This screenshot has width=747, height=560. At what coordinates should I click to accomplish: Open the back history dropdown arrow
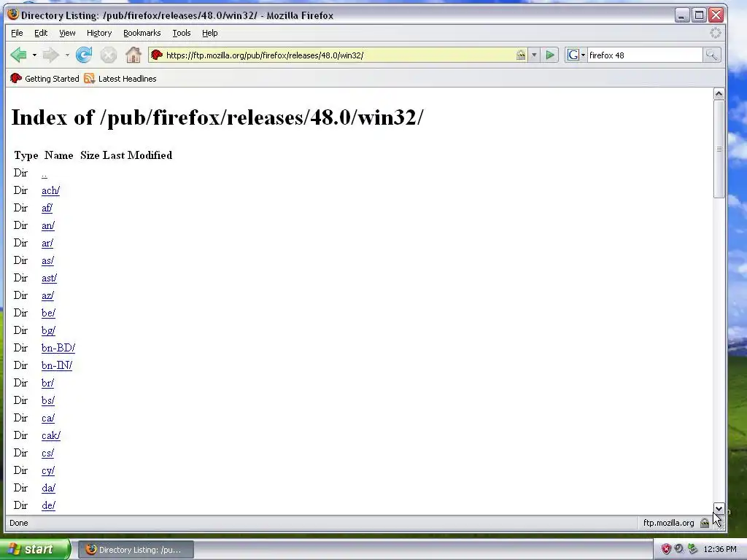(x=34, y=55)
